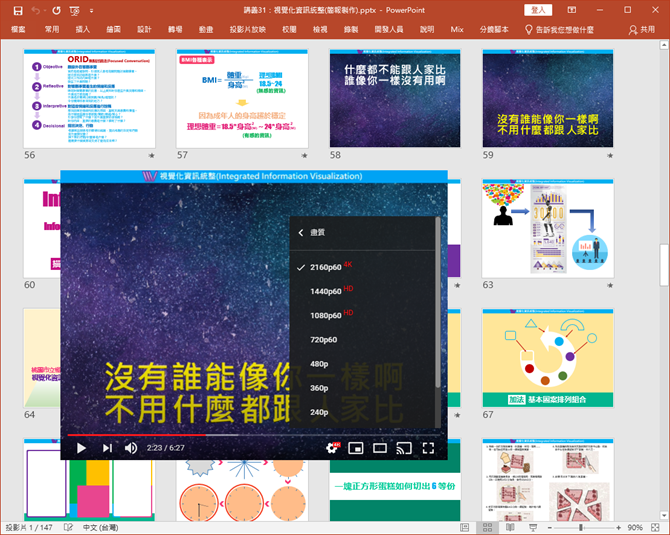Click animation star under slide 56
The height and width of the screenshot is (535, 670).
pos(151,156)
